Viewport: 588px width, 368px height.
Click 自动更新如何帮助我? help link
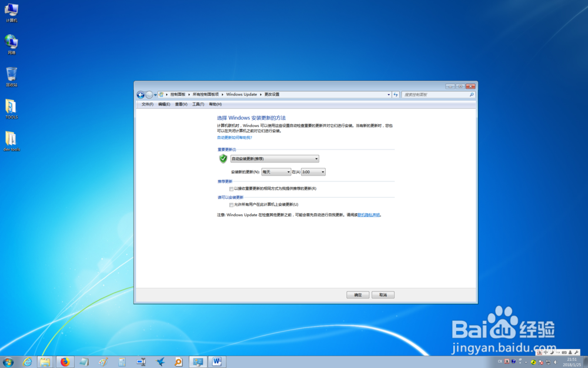coord(235,138)
